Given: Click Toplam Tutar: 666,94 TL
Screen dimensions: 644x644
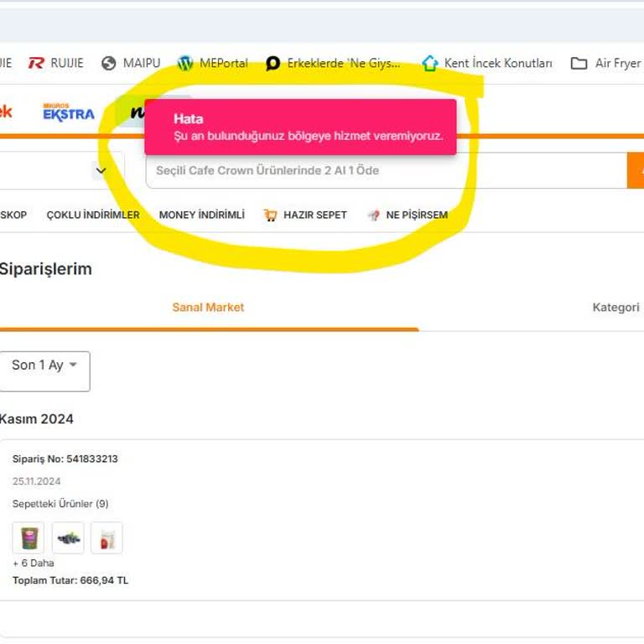Looking at the screenshot, I should [70, 580].
